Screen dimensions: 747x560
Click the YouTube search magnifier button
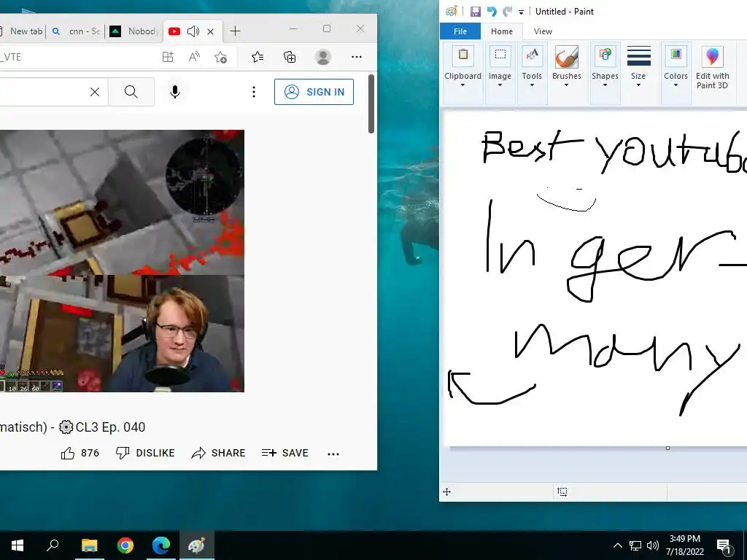click(x=131, y=92)
